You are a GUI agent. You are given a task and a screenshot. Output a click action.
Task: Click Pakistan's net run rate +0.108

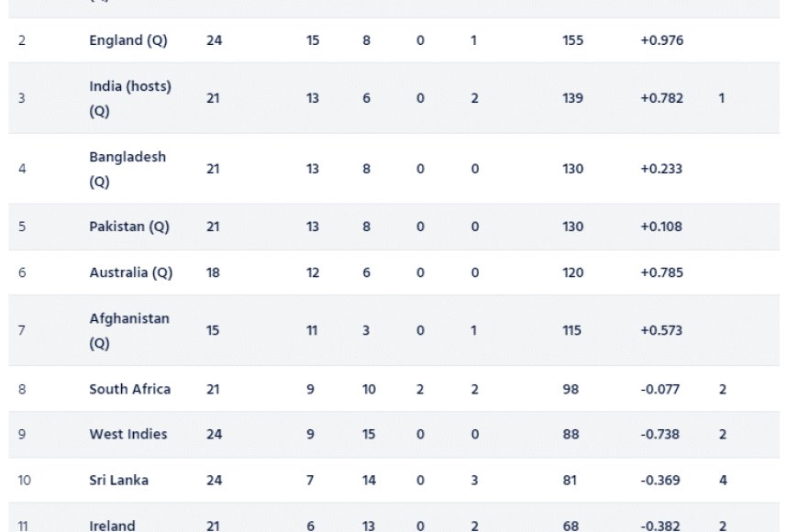pyautogui.click(x=661, y=227)
